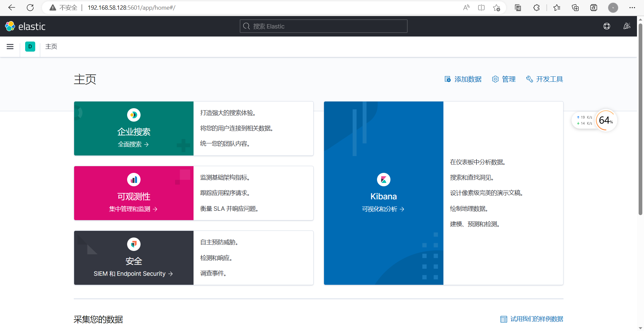The width and height of the screenshot is (644, 331).
Task: Open the 安全 card title
Action: [x=134, y=261]
